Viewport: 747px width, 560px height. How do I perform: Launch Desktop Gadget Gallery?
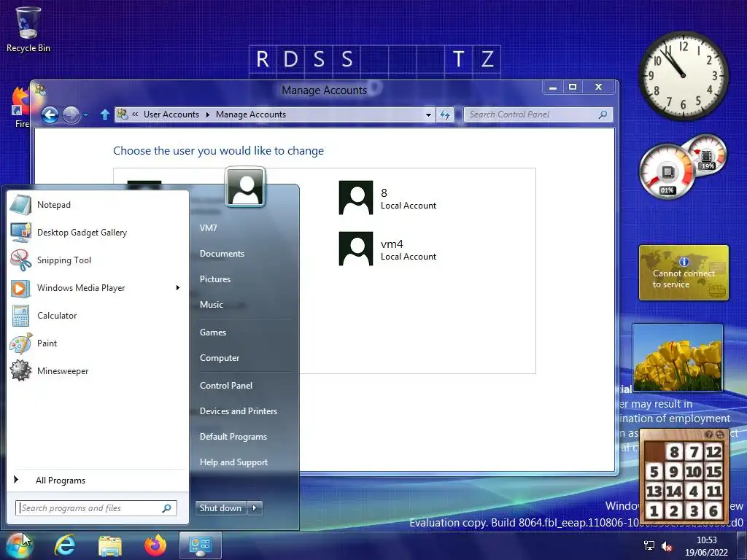tap(98, 233)
